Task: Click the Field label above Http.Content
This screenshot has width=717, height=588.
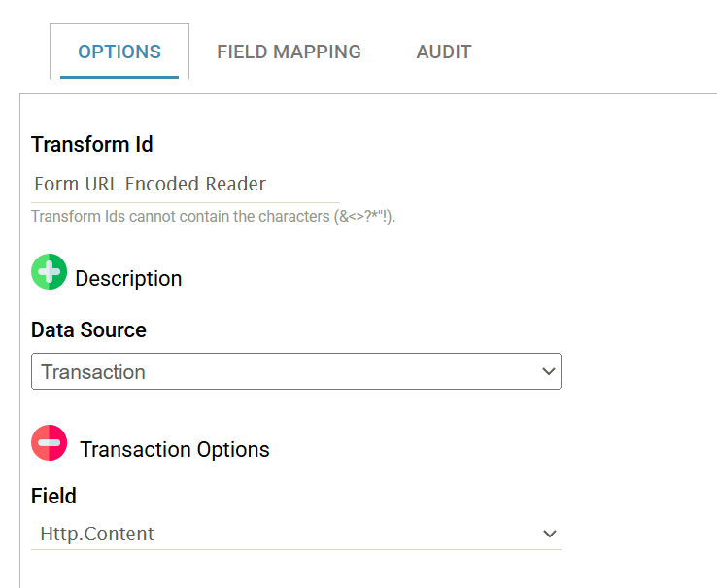Action: (x=53, y=496)
